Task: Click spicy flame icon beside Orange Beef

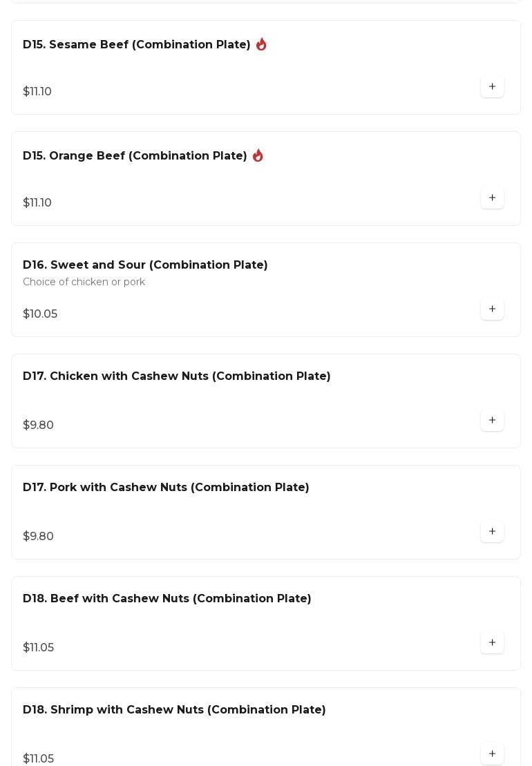Action: click(x=258, y=155)
